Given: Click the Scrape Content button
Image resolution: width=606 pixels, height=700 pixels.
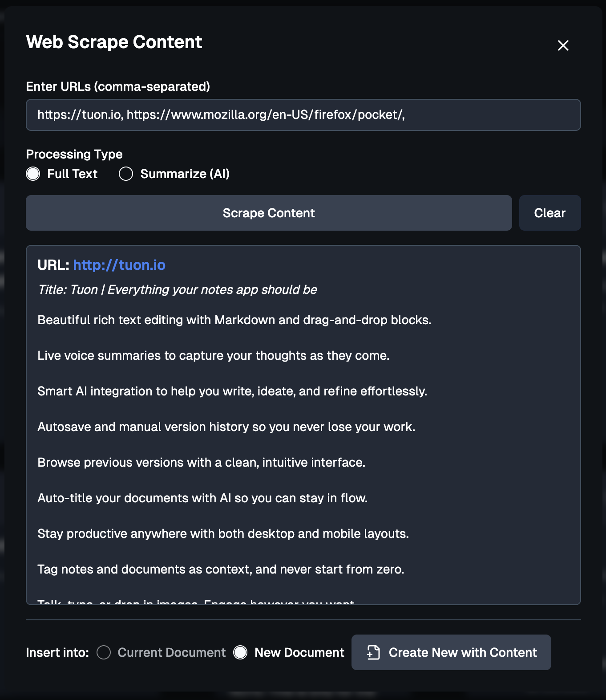Looking at the screenshot, I should coord(269,213).
